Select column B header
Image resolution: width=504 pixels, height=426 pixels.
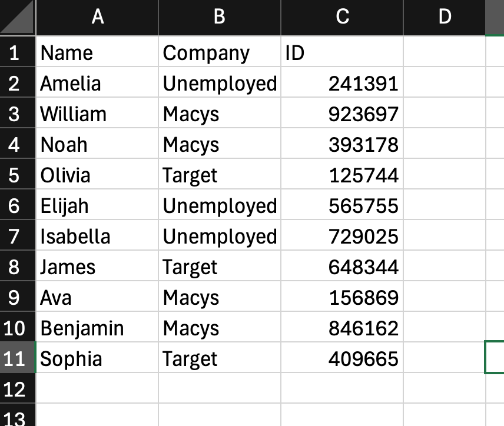pyautogui.click(x=219, y=17)
